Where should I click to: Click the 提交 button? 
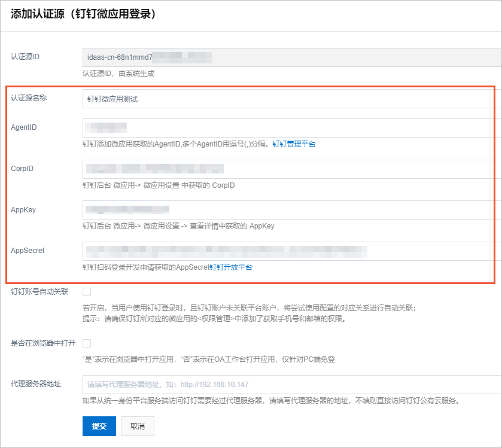(x=99, y=426)
